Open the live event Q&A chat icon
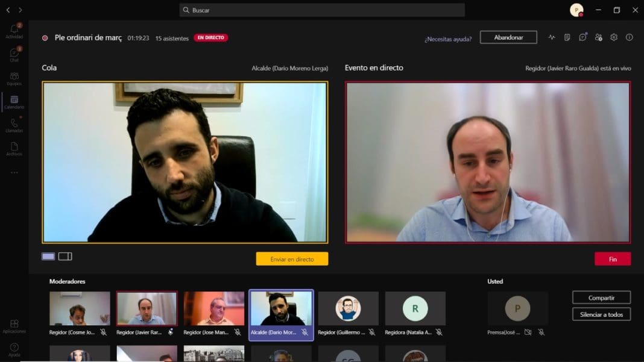The height and width of the screenshot is (362, 644). [x=582, y=37]
